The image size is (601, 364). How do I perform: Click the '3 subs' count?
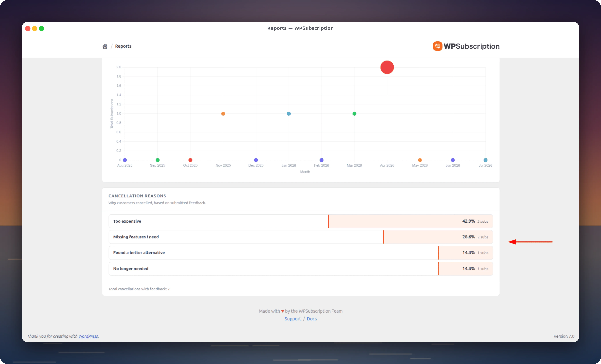coord(483,221)
